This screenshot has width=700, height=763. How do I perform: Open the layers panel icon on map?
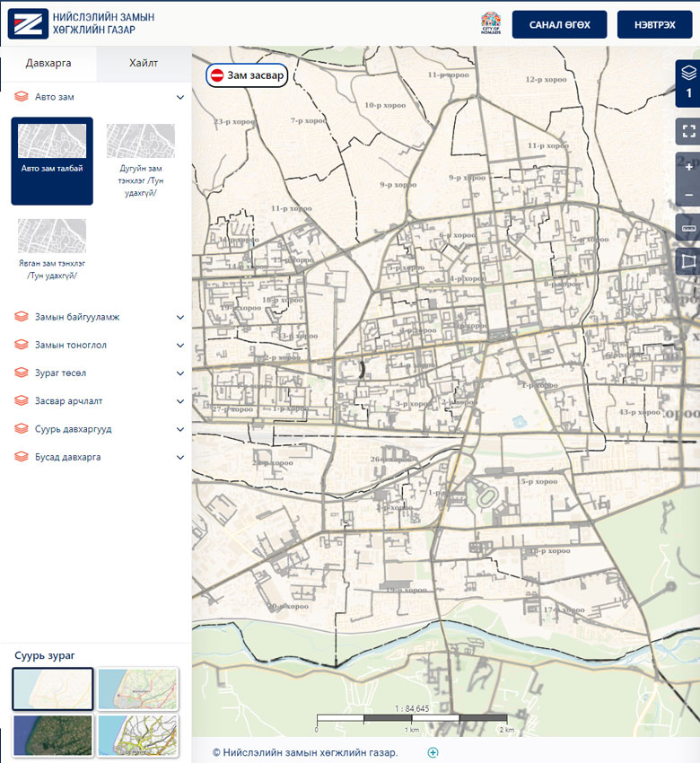click(x=688, y=73)
